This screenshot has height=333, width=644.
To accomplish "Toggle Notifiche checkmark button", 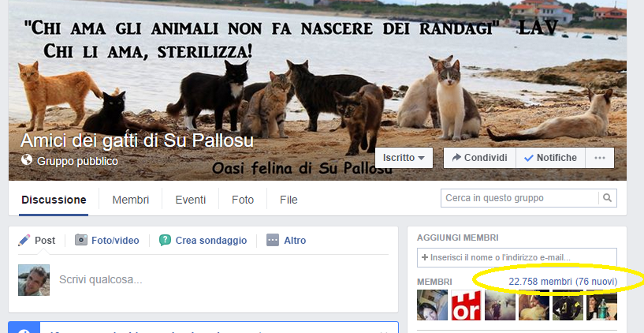I will (550, 158).
